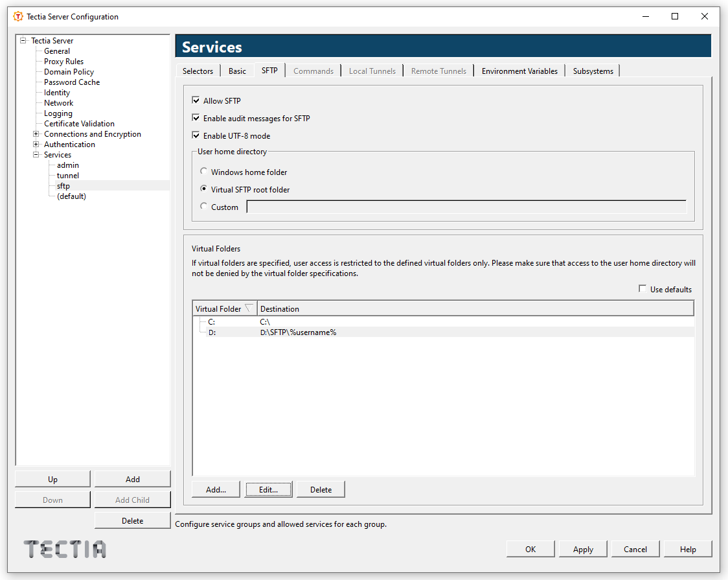Select Logging in the tree
The image size is (728, 580).
pyautogui.click(x=58, y=113)
